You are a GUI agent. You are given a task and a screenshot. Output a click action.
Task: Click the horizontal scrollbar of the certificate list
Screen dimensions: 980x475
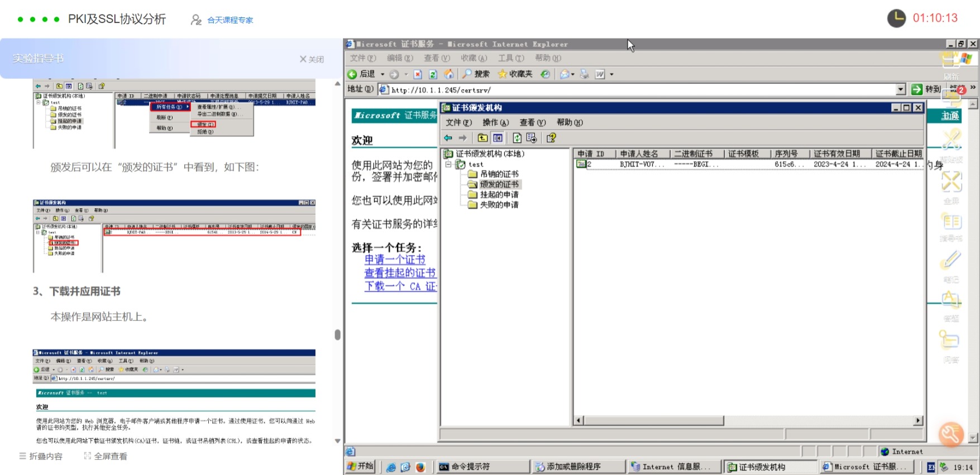[748, 420]
